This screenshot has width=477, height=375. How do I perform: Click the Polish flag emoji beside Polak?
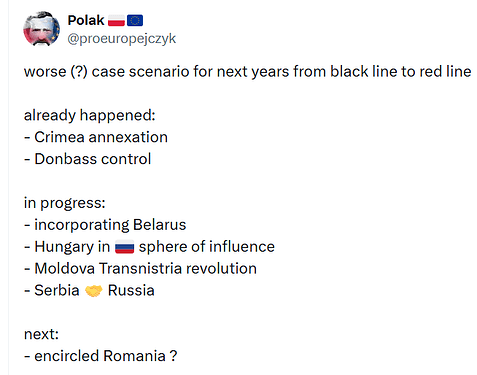click(x=116, y=21)
